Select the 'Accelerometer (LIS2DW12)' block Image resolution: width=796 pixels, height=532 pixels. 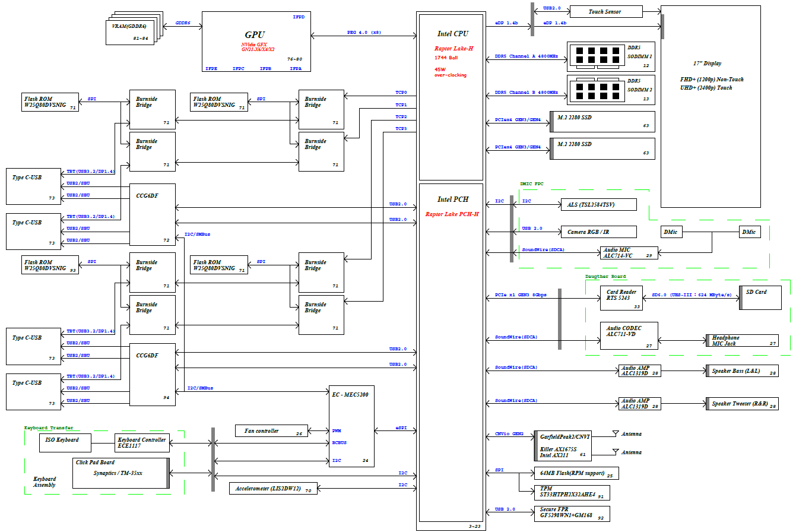click(x=272, y=488)
